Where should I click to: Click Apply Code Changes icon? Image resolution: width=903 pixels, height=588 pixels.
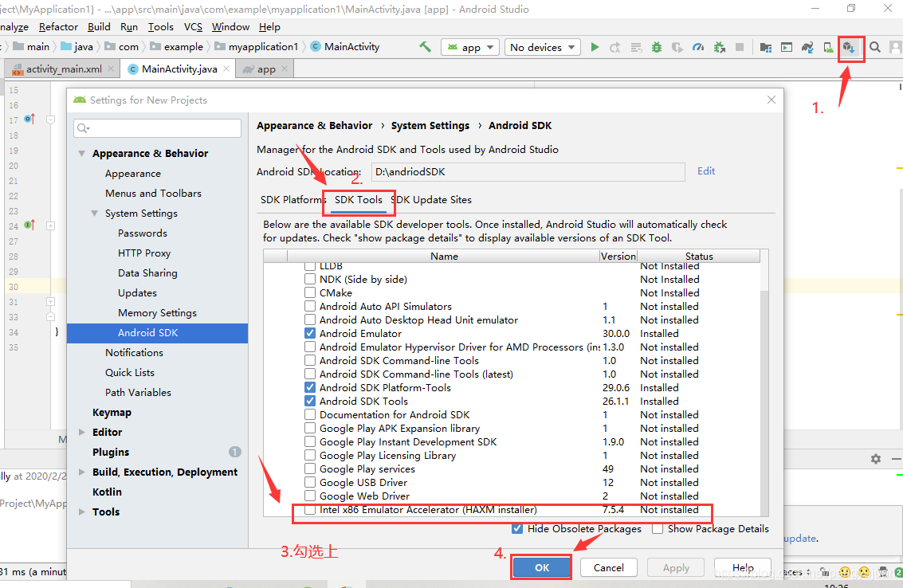[x=636, y=47]
